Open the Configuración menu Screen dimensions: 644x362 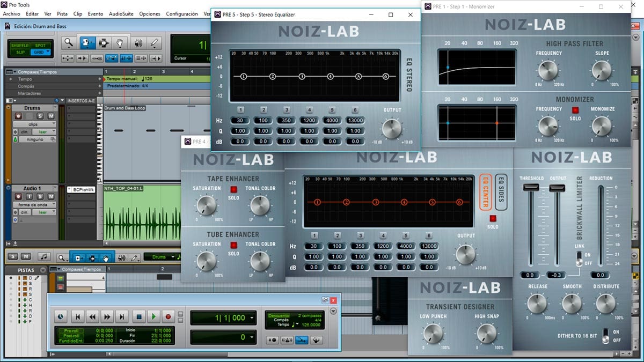[182, 13]
